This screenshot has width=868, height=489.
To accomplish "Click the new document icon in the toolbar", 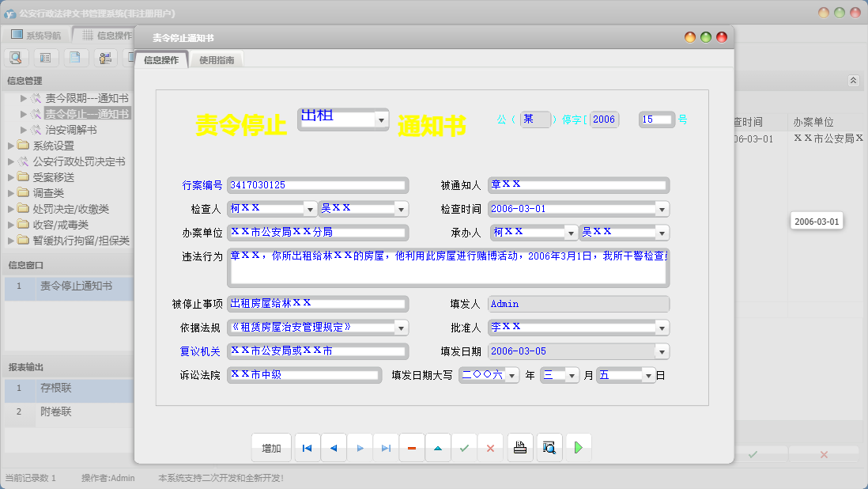I will 74,57.
